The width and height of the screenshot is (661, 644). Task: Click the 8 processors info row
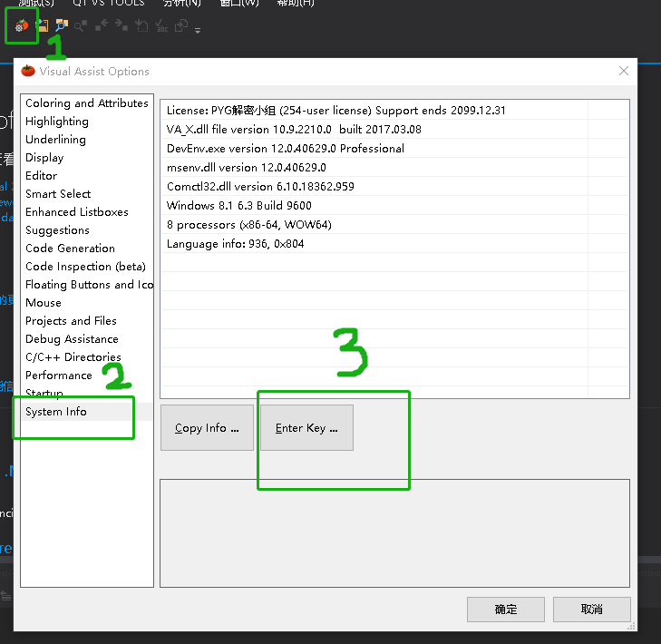coord(394,224)
